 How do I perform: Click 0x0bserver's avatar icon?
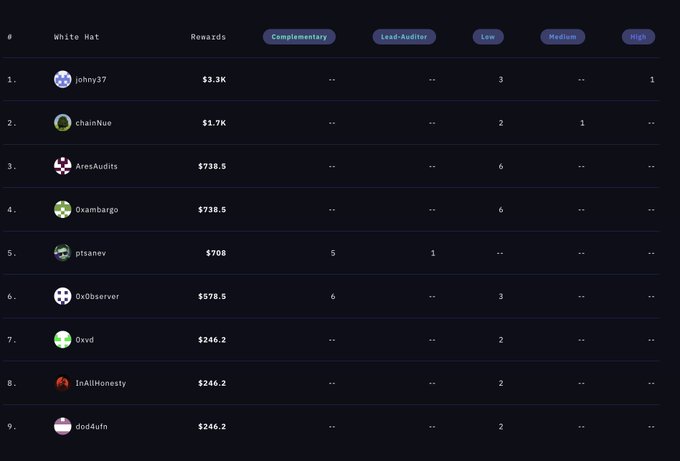[62, 296]
